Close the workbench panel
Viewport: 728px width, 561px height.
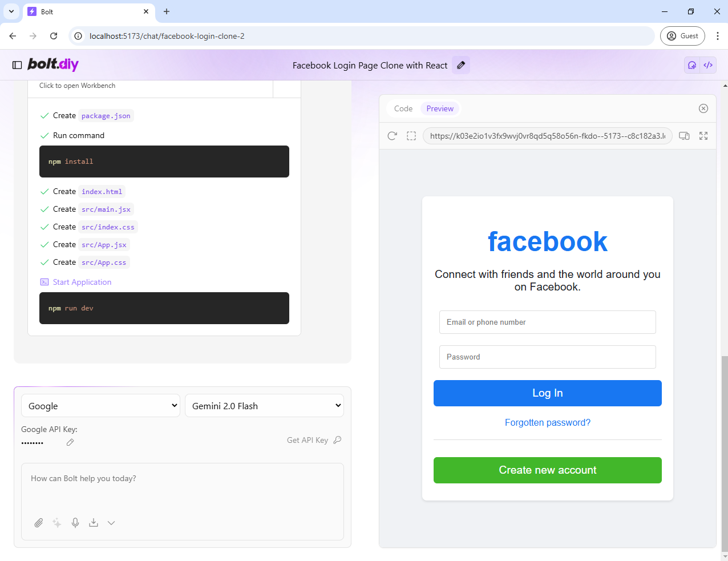point(703,108)
